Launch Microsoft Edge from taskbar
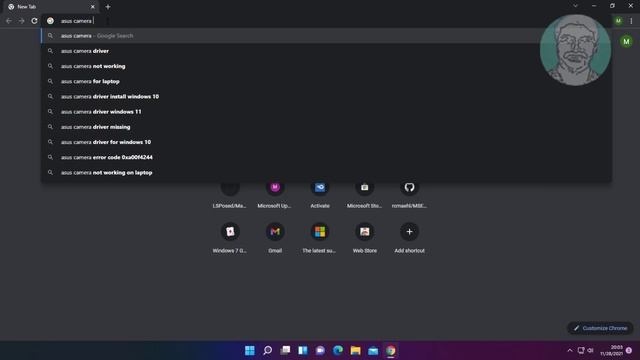640x360 pixels. pos(338,350)
